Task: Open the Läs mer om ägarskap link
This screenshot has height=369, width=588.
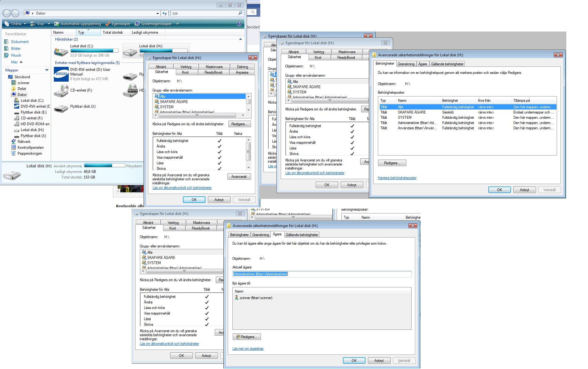Action: 248,349
